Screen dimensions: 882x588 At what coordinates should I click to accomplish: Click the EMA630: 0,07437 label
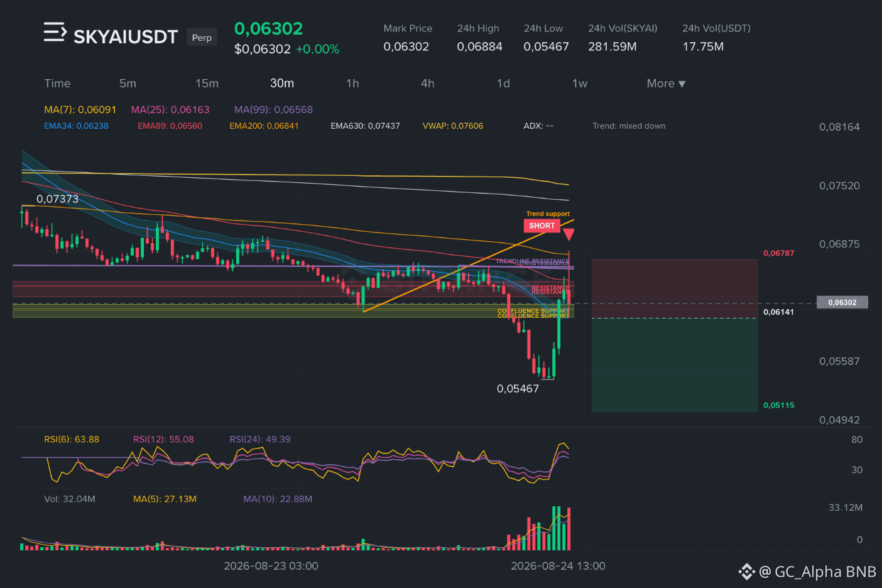pos(365,126)
